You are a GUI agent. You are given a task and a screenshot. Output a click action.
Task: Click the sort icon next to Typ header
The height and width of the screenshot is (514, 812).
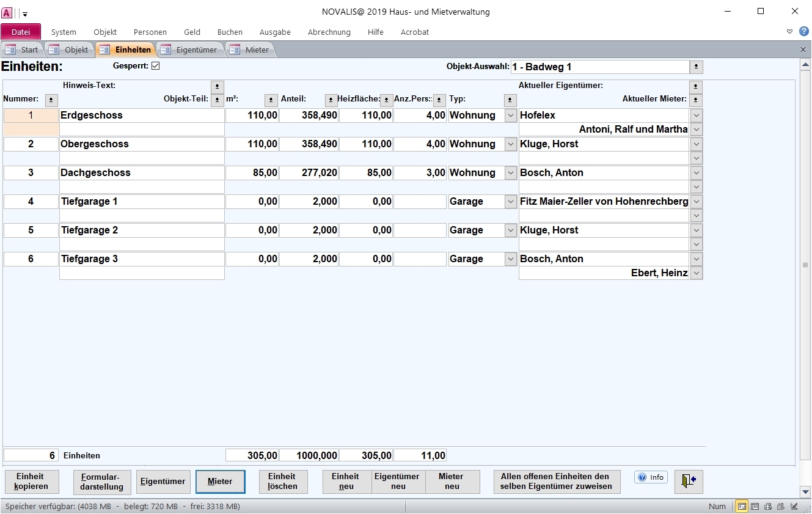click(510, 100)
